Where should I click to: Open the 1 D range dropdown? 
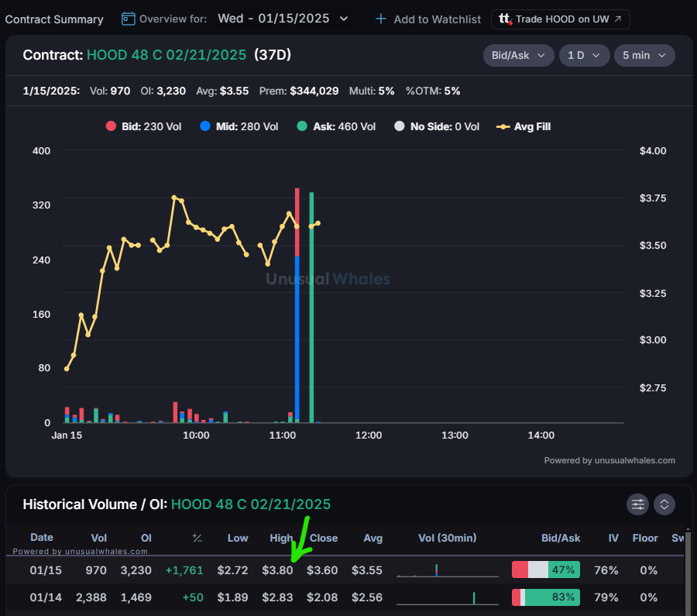point(584,55)
